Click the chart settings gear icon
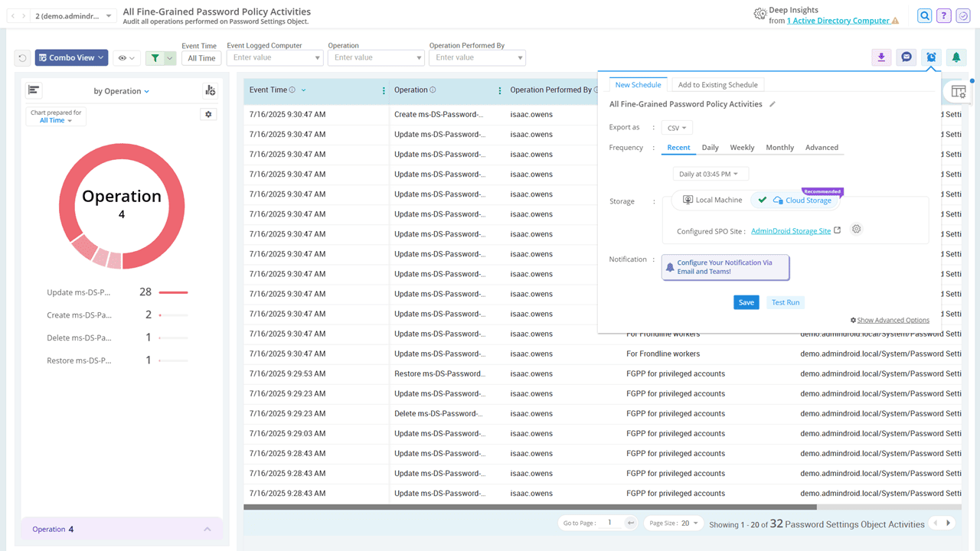Image resolution: width=980 pixels, height=551 pixels. pos(208,114)
